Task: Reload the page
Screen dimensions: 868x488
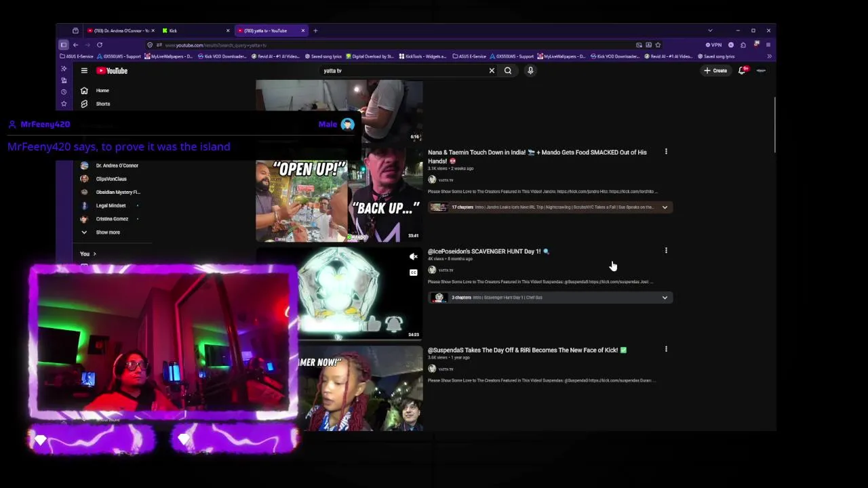Action: pyautogui.click(x=100, y=45)
